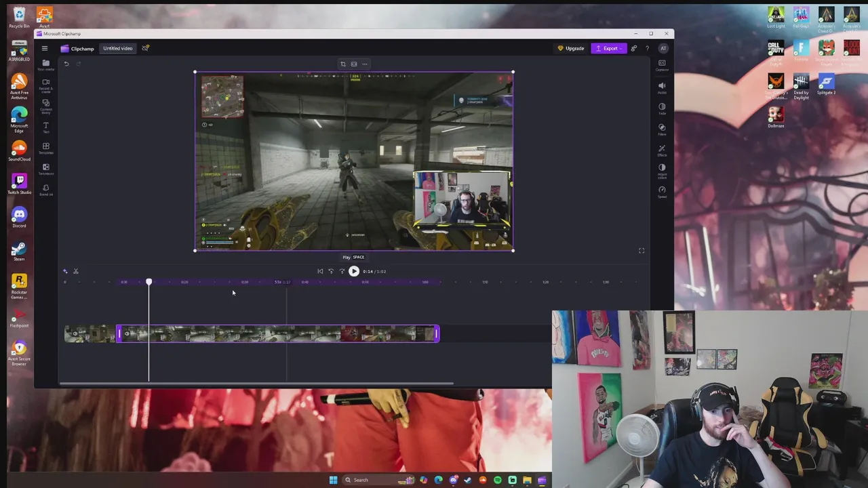Open the Captions panel

pyautogui.click(x=662, y=65)
